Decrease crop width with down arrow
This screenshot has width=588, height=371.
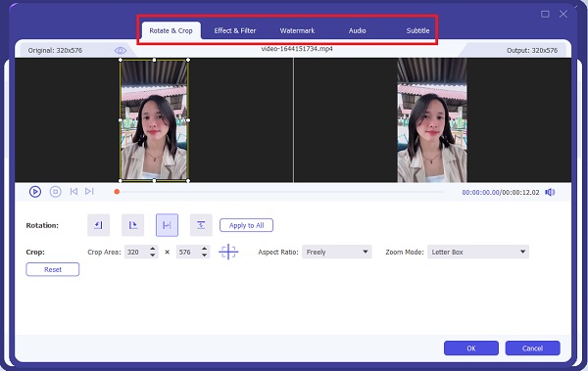point(152,255)
